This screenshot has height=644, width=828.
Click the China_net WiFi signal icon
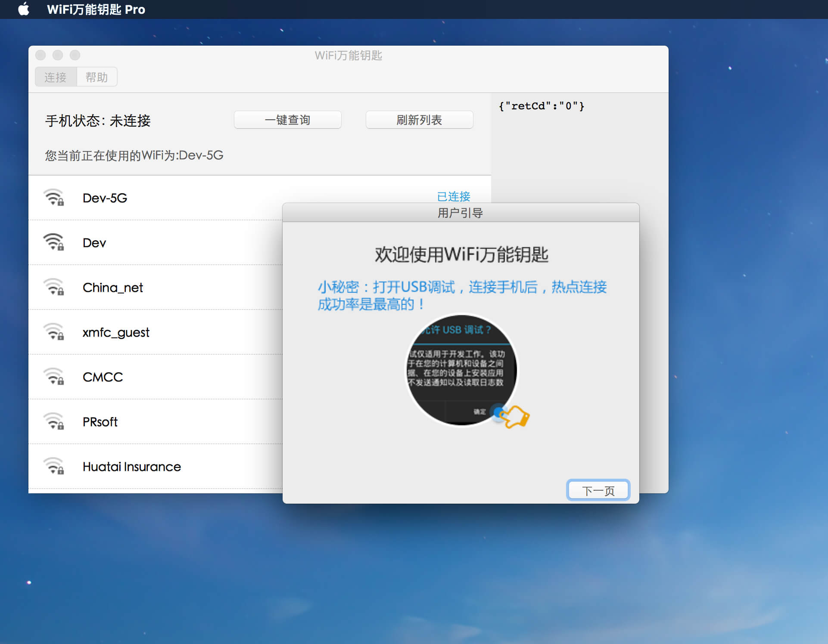tap(54, 287)
